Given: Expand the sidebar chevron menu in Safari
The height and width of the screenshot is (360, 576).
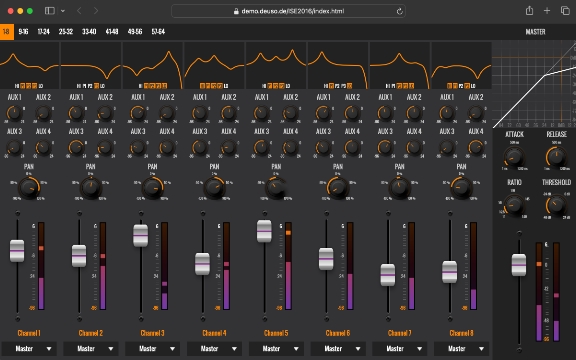Looking at the screenshot, I should 63,11.
